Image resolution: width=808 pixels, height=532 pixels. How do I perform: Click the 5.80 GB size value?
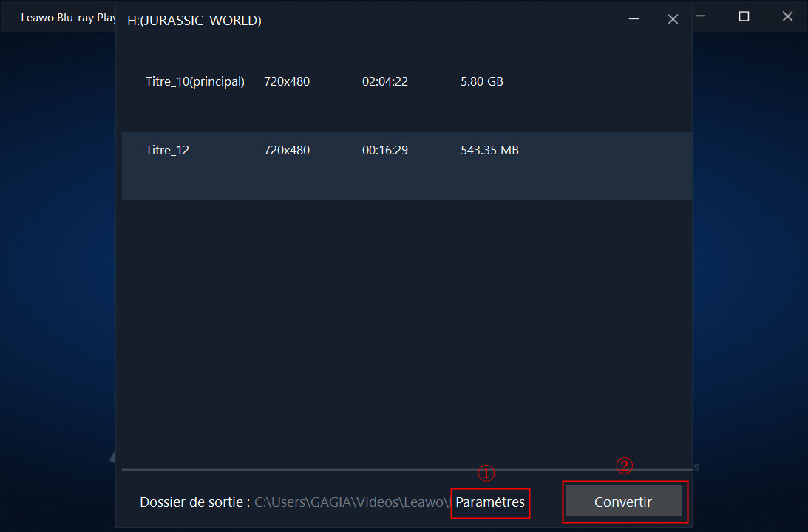(x=482, y=81)
